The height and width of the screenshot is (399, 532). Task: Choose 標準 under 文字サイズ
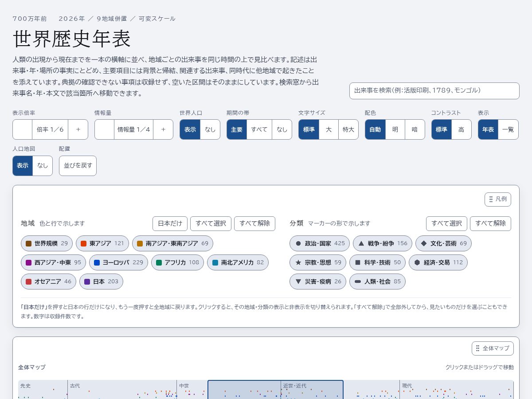(309, 129)
